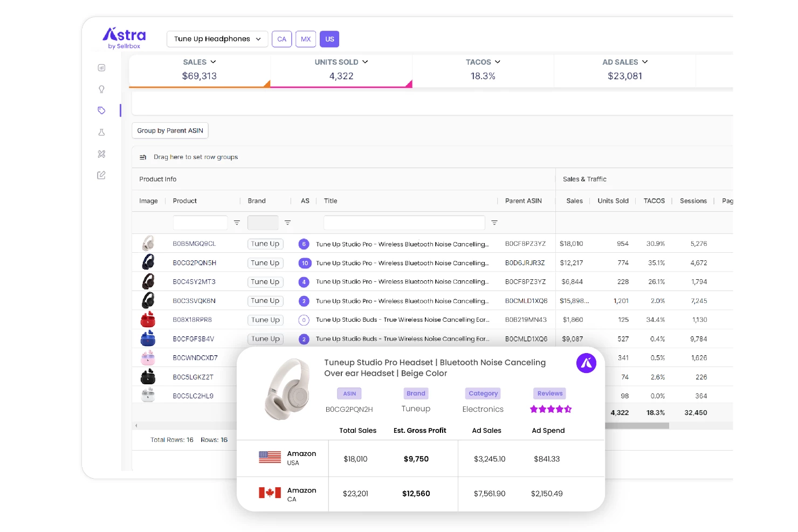Open product link B0C3SVQK6N
The width and height of the screenshot is (798, 532).
click(x=194, y=301)
